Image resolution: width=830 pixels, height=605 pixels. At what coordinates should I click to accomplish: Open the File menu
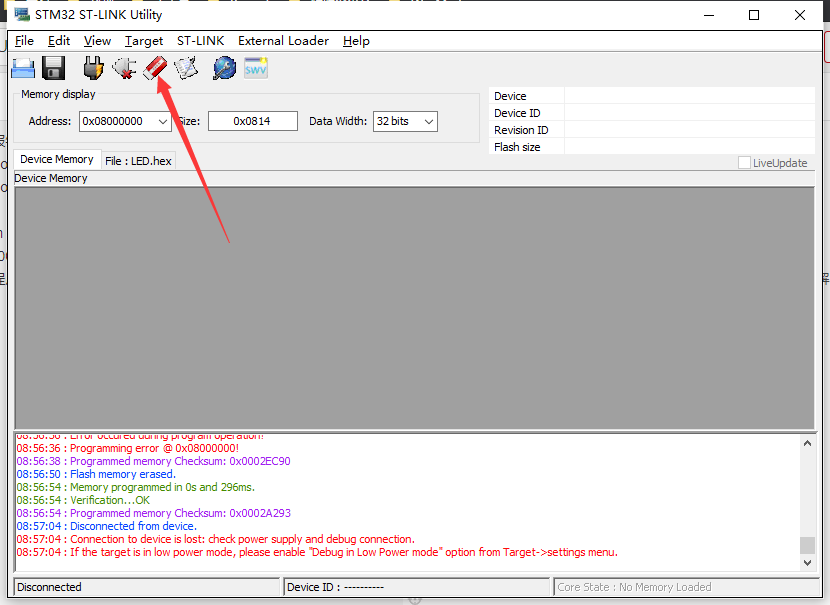point(24,41)
